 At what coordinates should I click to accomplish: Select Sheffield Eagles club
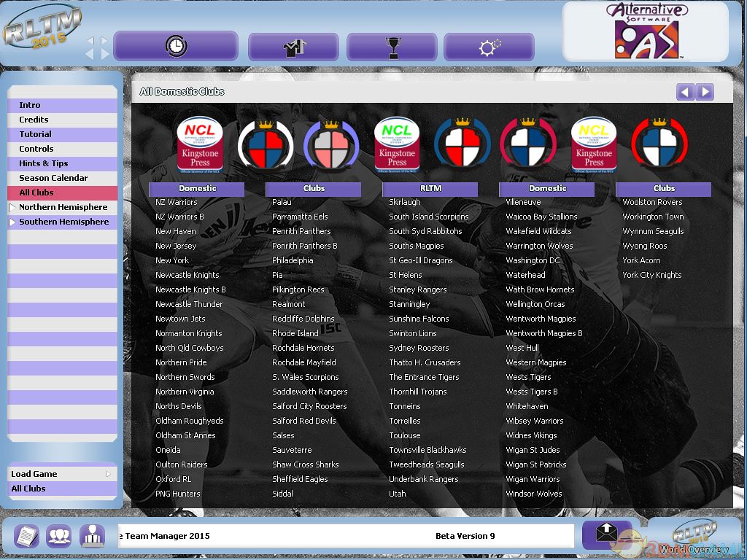click(300, 480)
